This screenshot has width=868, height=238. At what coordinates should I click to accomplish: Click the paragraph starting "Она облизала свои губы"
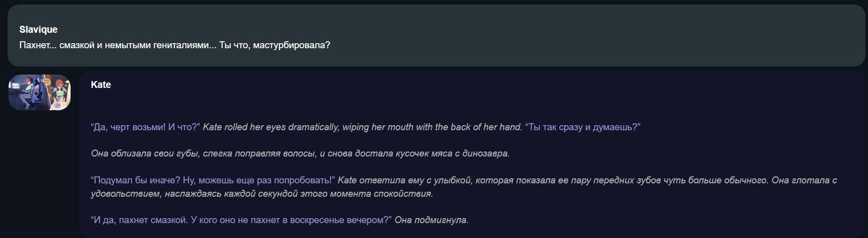tap(300, 154)
